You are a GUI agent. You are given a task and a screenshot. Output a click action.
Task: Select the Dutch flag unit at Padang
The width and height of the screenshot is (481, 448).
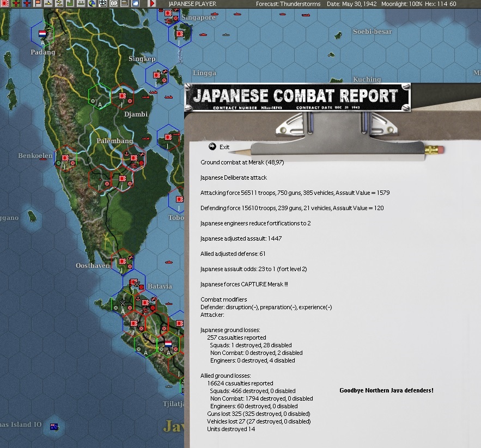(x=42, y=33)
